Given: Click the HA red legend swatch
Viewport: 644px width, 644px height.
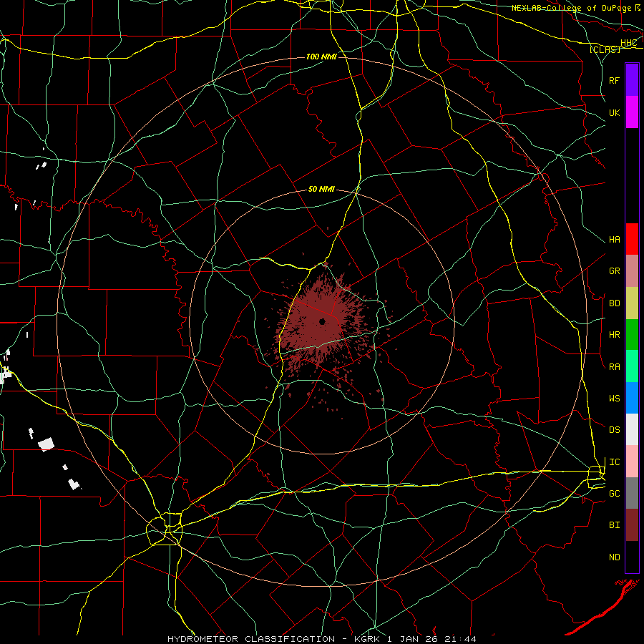Looking at the screenshot, I should point(632,239).
